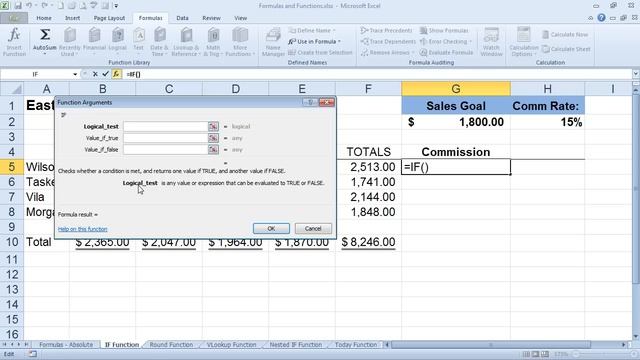Viewport: 640px width, 360px height.
Task: Select column G header
Action: [456, 89]
